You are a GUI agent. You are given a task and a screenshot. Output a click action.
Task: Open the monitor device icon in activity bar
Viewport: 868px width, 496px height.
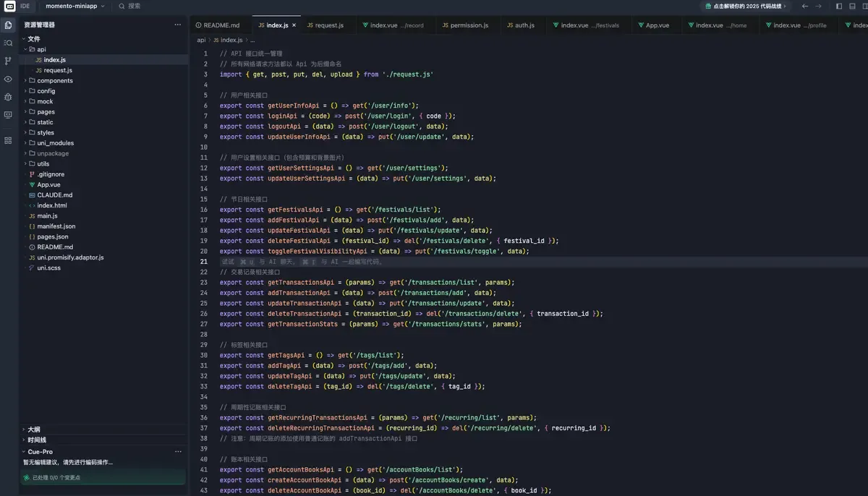point(9,115)
